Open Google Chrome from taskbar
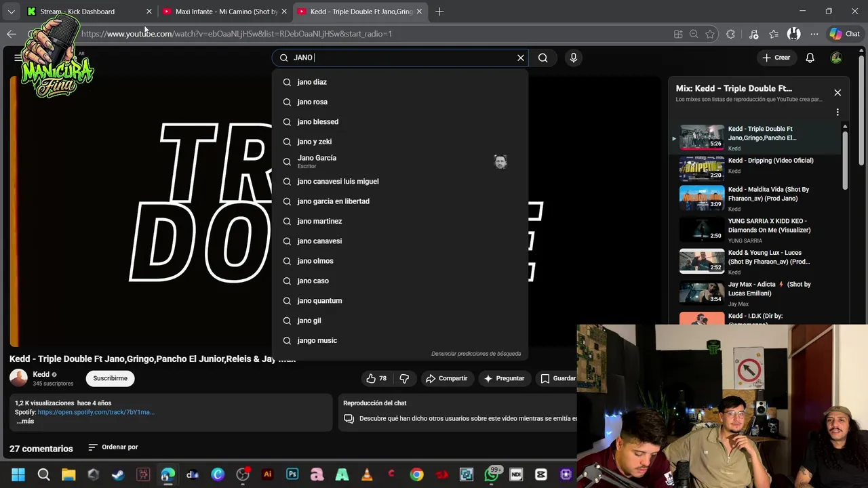 click(416, 474)
